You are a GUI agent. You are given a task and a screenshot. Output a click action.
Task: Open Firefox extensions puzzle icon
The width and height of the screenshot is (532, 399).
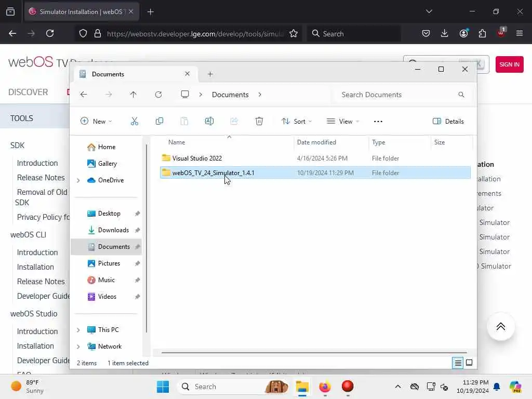point(482,33)
